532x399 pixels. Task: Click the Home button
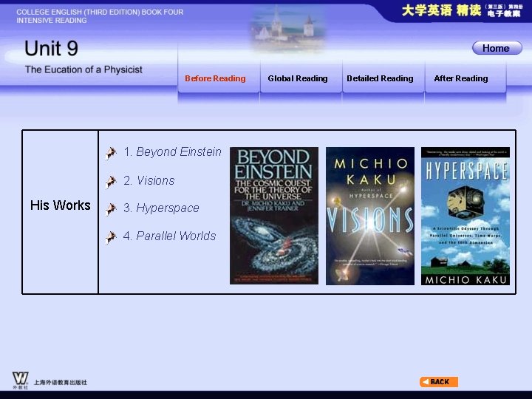[x=497, y=48]
